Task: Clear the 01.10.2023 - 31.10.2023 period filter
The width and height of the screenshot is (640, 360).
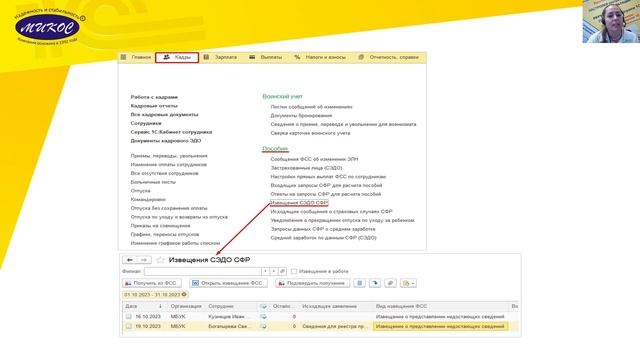Action: (x=184, y=294)
